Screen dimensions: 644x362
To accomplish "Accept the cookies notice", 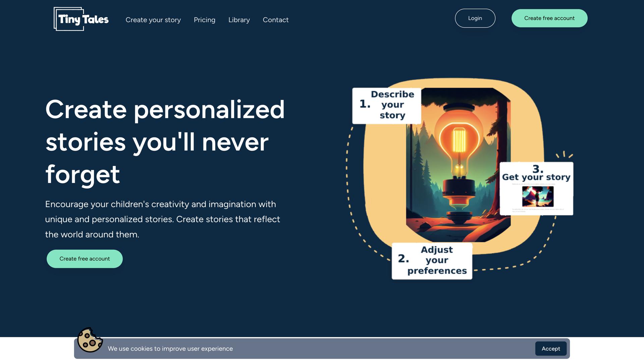I will [x=551, y=349].
